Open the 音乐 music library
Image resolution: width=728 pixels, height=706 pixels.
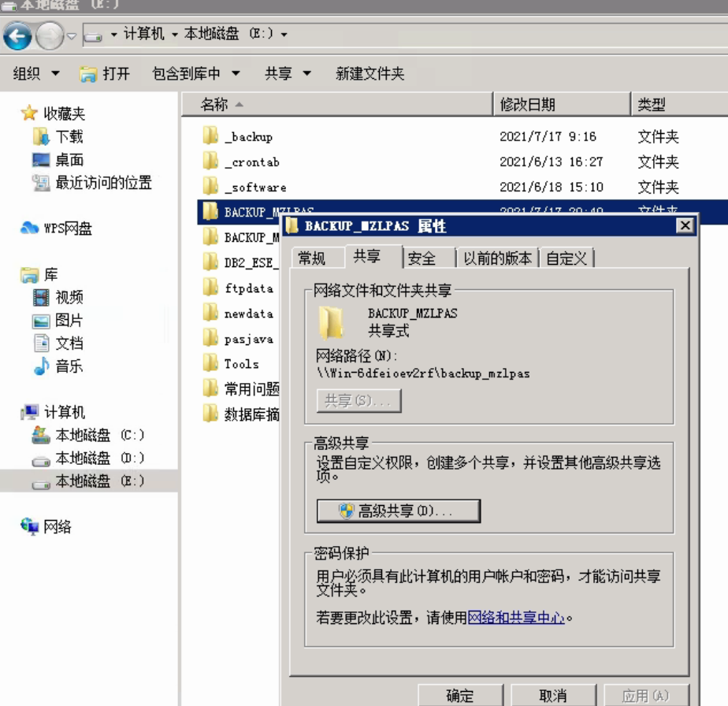[69, 366]
